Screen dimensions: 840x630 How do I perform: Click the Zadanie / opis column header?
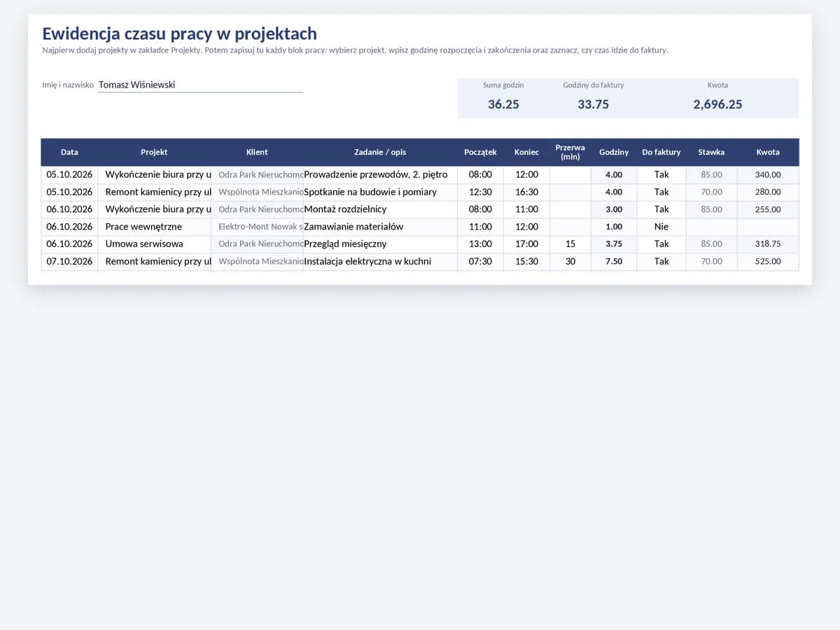(x=380, y=152)
